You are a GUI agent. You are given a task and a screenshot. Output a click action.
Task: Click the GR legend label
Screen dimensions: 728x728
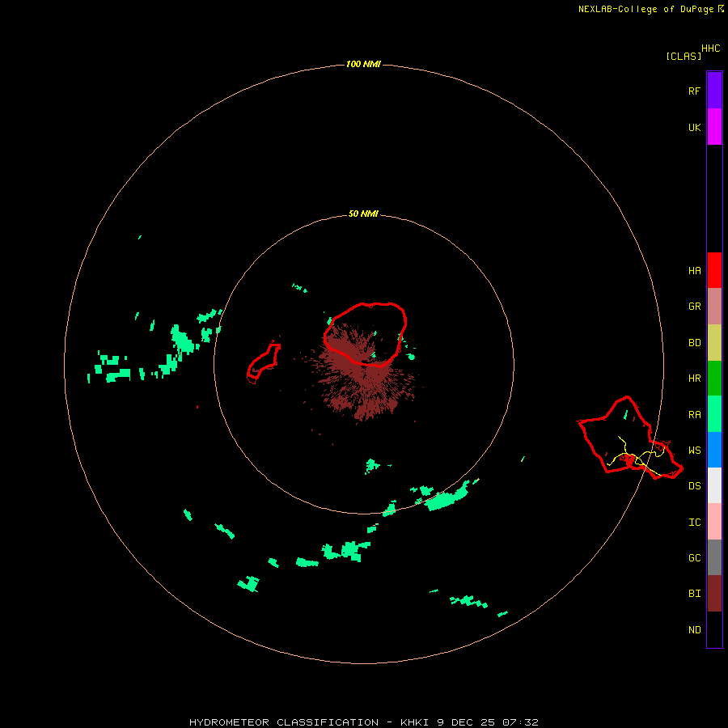click(694, 307)
